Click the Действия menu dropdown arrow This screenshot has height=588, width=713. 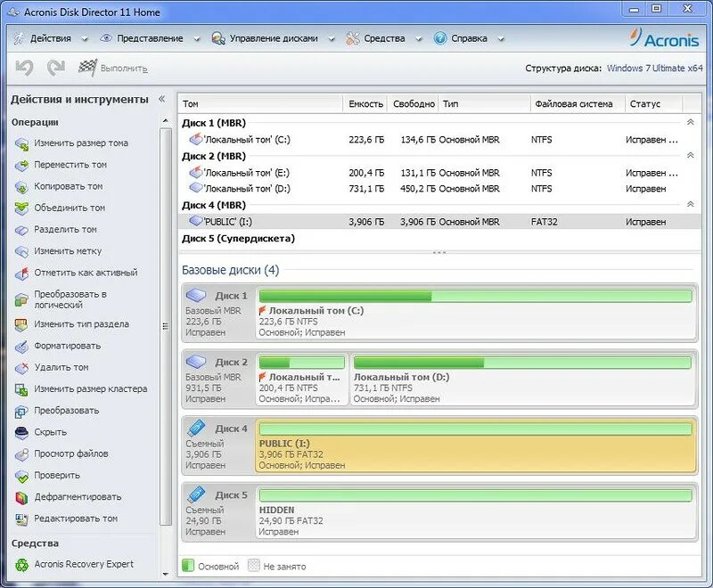[84, 39]
